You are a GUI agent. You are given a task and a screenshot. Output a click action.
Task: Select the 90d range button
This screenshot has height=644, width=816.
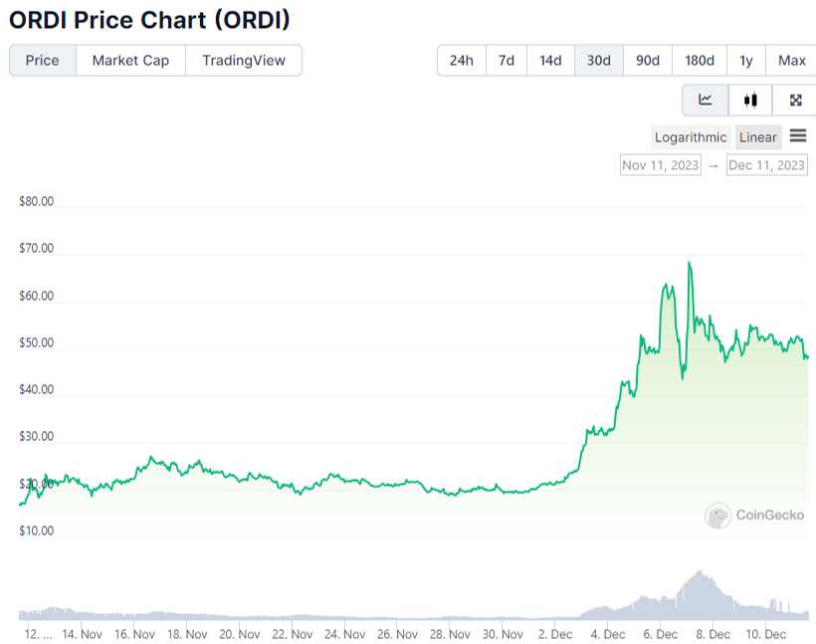(x=648, y=61)
